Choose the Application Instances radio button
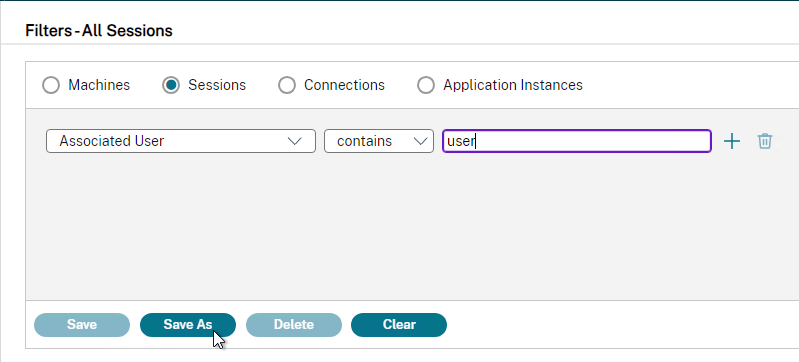799x362 pixels. point(426,85)
